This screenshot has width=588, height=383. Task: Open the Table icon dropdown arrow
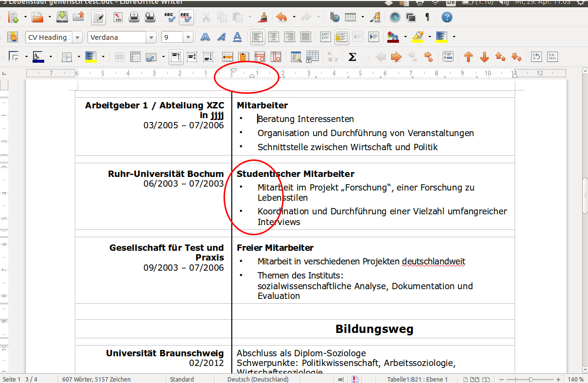click(x=363, y=17)
